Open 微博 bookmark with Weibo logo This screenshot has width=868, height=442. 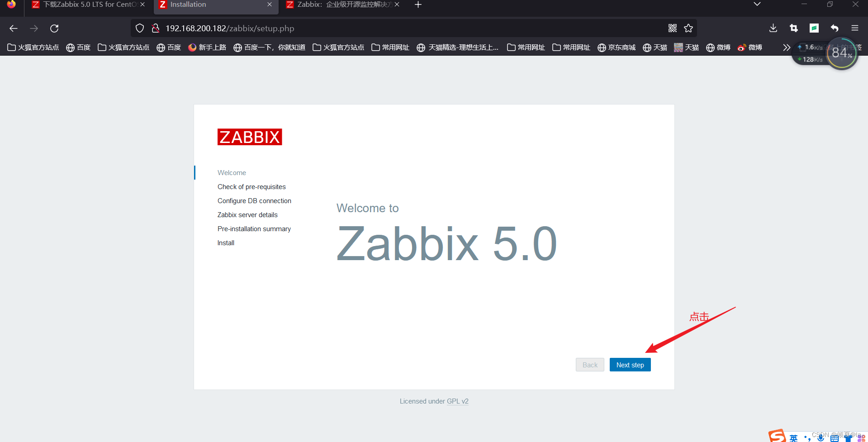(x=750, y=48)
